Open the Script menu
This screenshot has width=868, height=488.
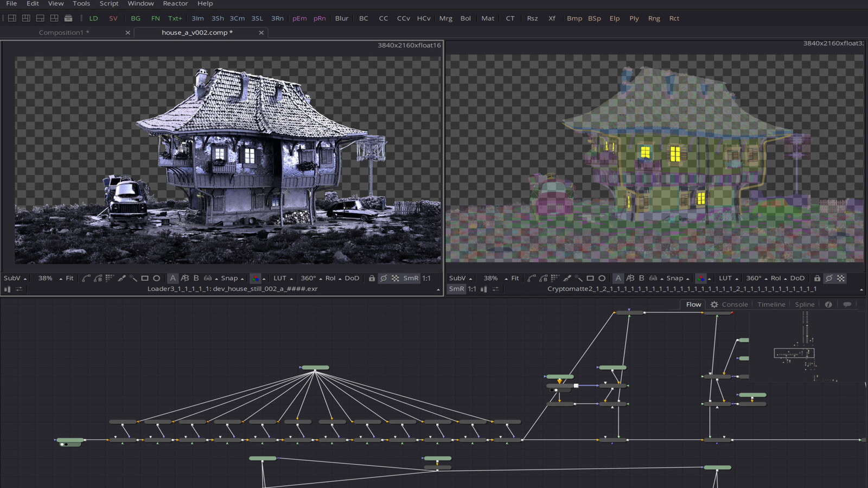(x=108, y=3)
